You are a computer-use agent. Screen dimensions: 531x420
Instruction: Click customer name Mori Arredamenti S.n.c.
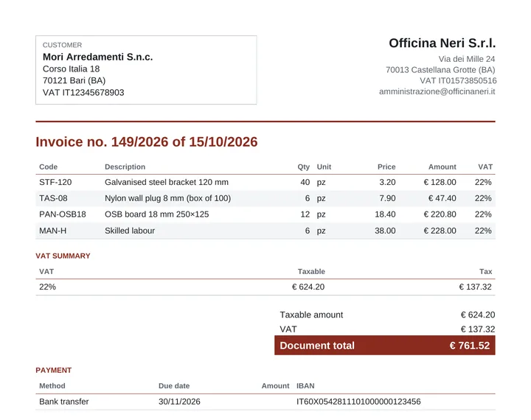tap(97, 57)
